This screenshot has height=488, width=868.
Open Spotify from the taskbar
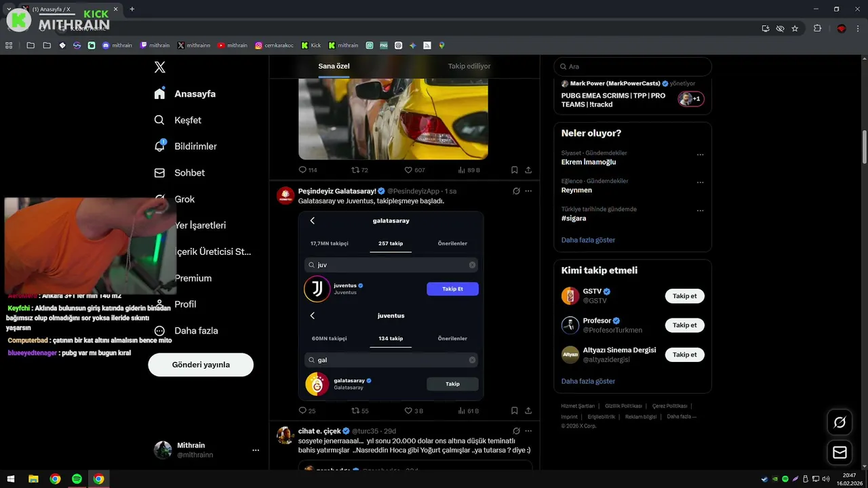77,479
